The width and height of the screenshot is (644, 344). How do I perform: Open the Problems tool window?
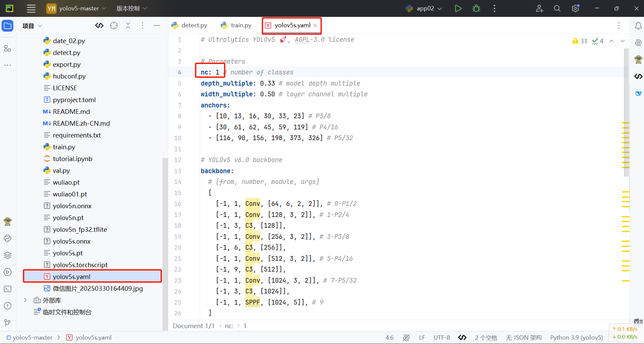[7, 306]
